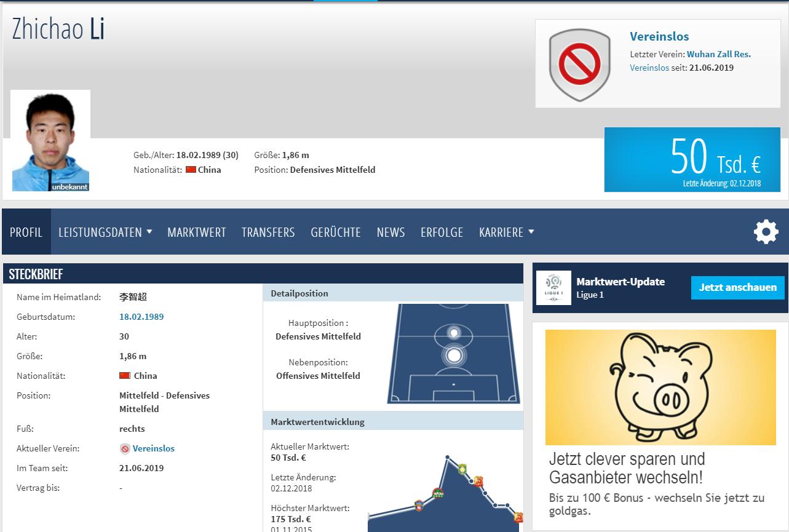Click the 'unbekannt' caption on the photo

point(70,186)
